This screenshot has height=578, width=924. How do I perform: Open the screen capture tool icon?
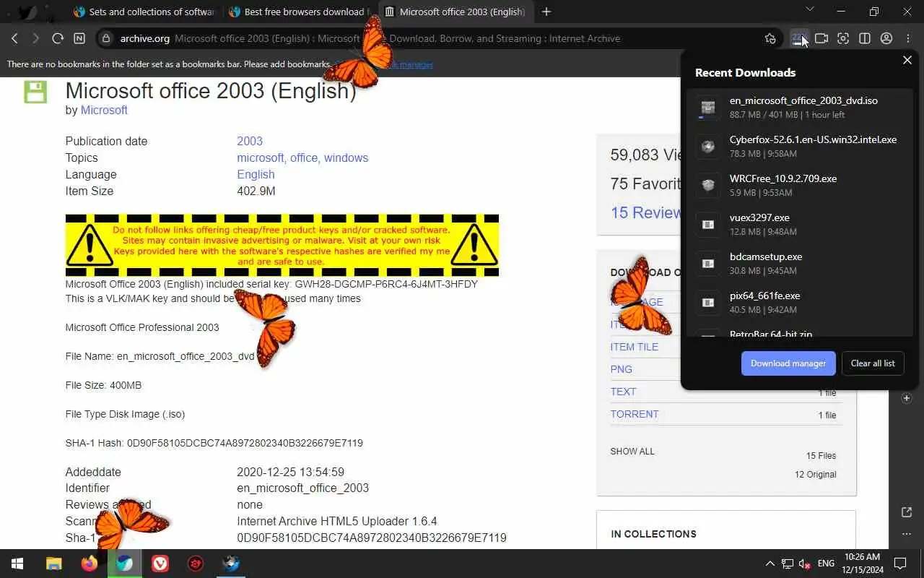(843, 38)
